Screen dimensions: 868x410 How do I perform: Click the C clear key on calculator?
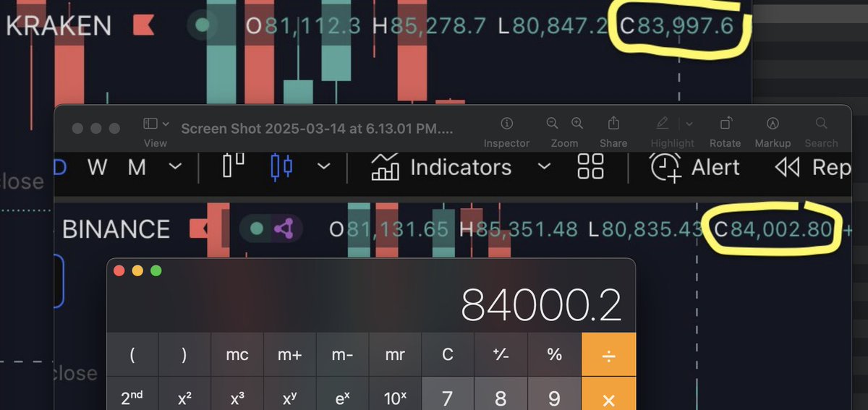pyautogui.click(x=448, y=355)
